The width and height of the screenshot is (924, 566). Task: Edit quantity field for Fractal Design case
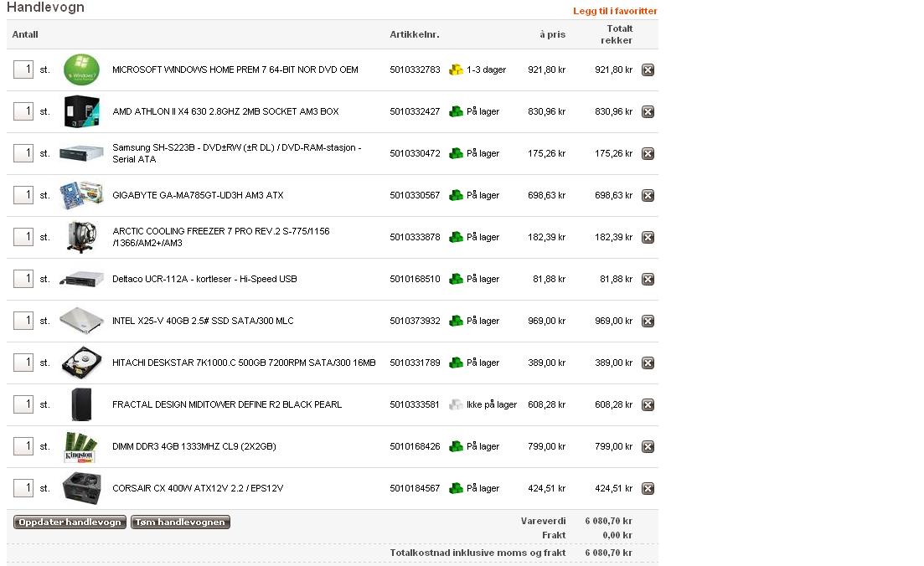(x=23, y=404)
